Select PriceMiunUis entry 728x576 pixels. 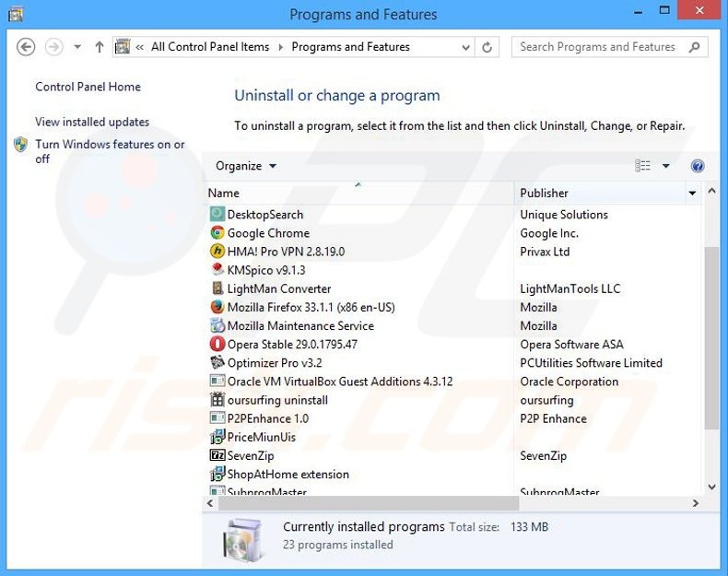tap(261, 437)
